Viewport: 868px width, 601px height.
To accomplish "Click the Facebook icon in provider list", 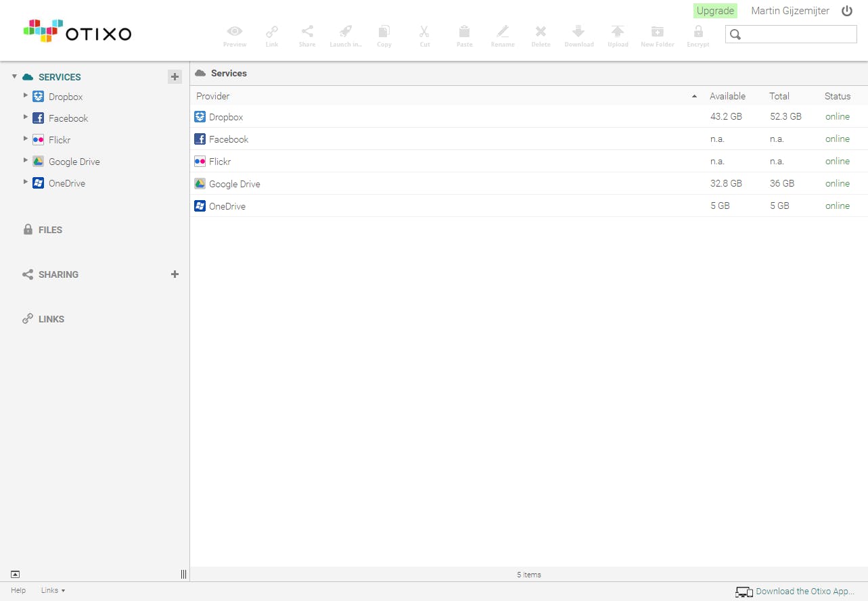I will [200, 139].
